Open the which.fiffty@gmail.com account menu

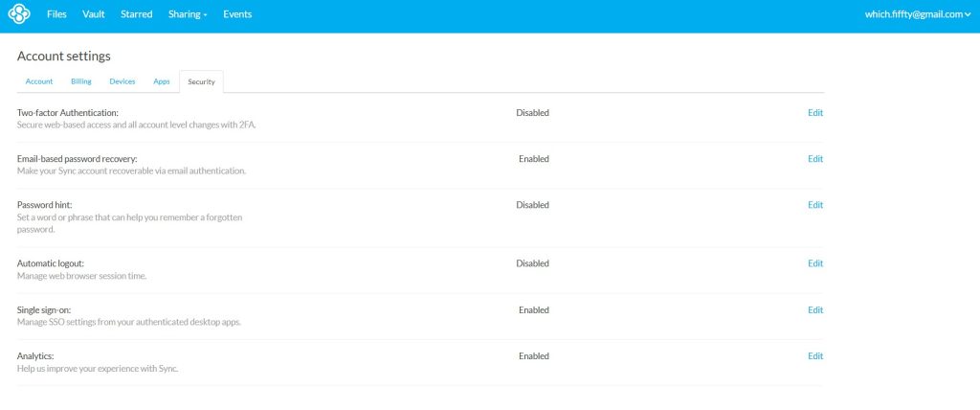coord(918,14)
